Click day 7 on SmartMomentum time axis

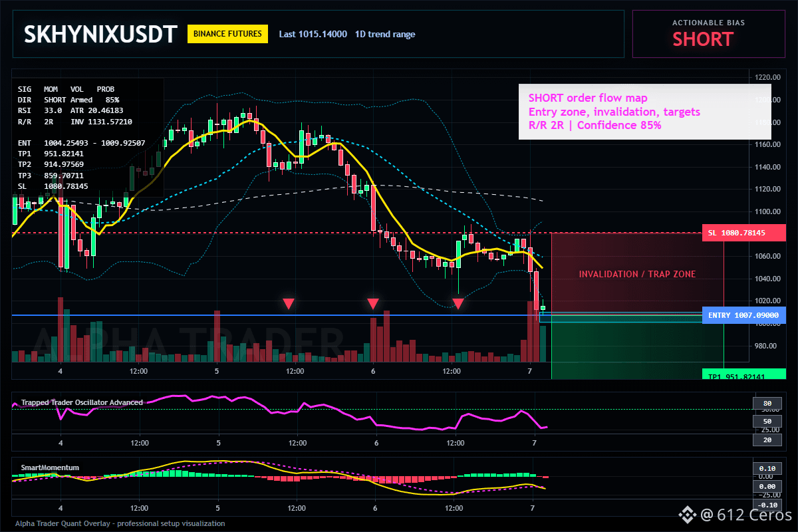[532, 507]
